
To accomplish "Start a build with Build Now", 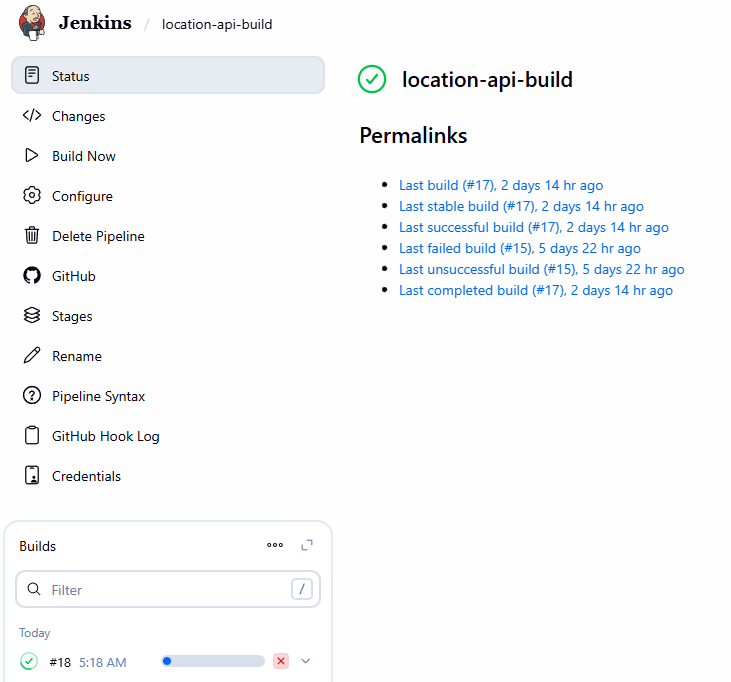I will (83, 156).
